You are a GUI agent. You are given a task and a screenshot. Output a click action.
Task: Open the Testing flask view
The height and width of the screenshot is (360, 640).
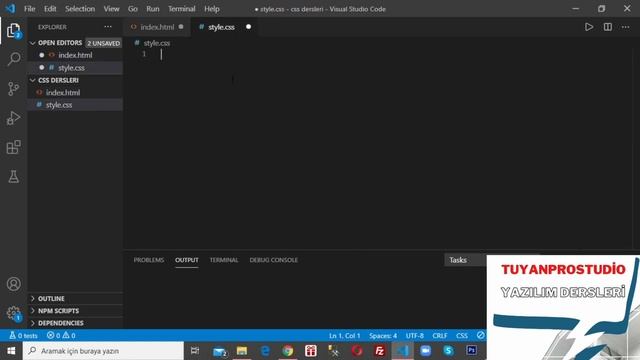pyautogui.click(x=13, y=176)
